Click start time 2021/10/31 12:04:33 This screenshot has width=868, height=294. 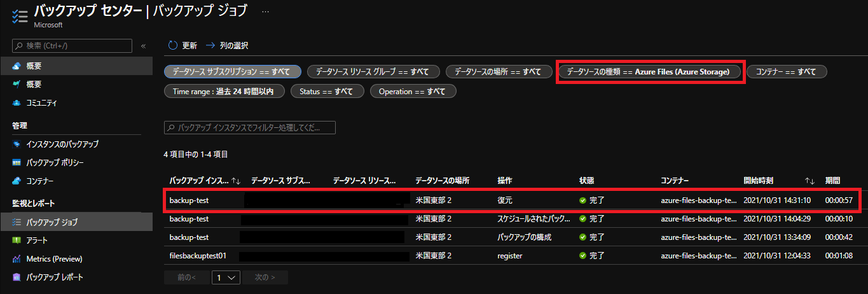pyautogui.click(x=778, y=256)
